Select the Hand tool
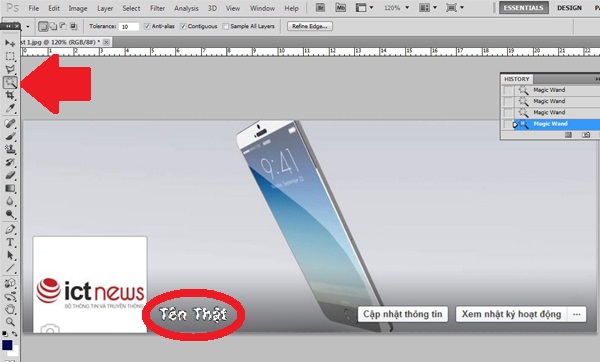600x362 pixels. click(10, 309)
